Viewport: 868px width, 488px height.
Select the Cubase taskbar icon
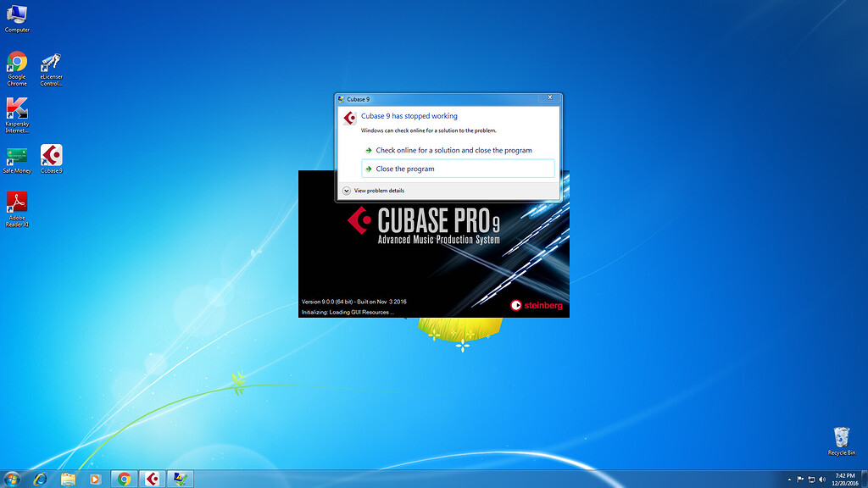[x=151, y=479]
